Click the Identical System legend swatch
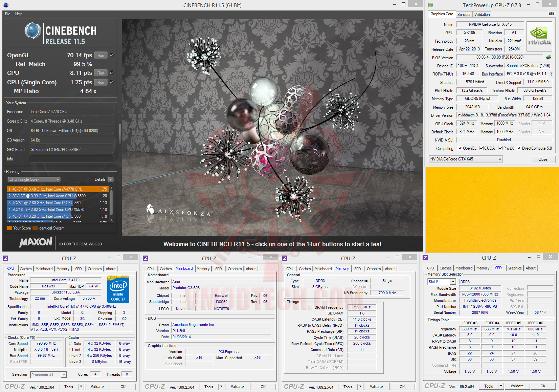The image size is (559, 392). pyautogui.click(x=35, y=228)
